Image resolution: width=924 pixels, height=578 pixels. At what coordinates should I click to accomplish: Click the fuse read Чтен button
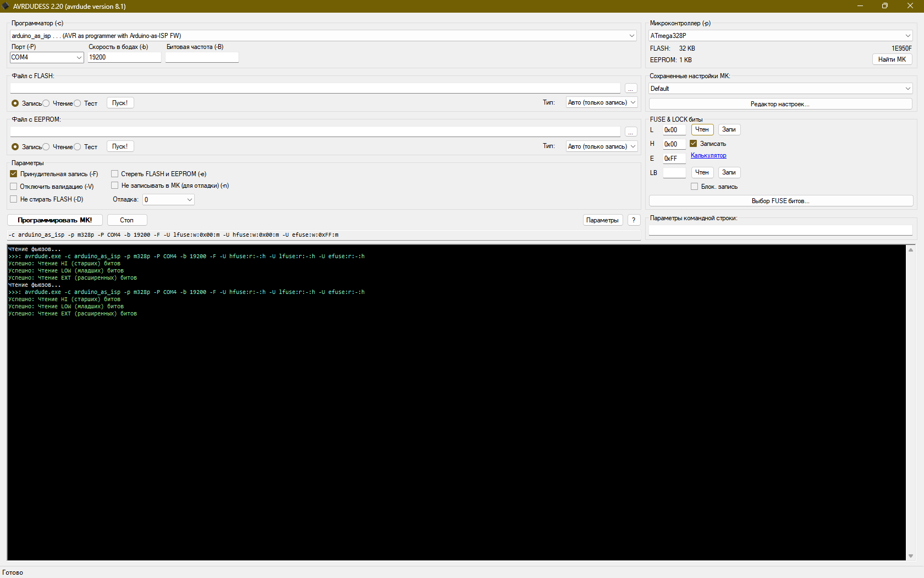coord(702,130)
